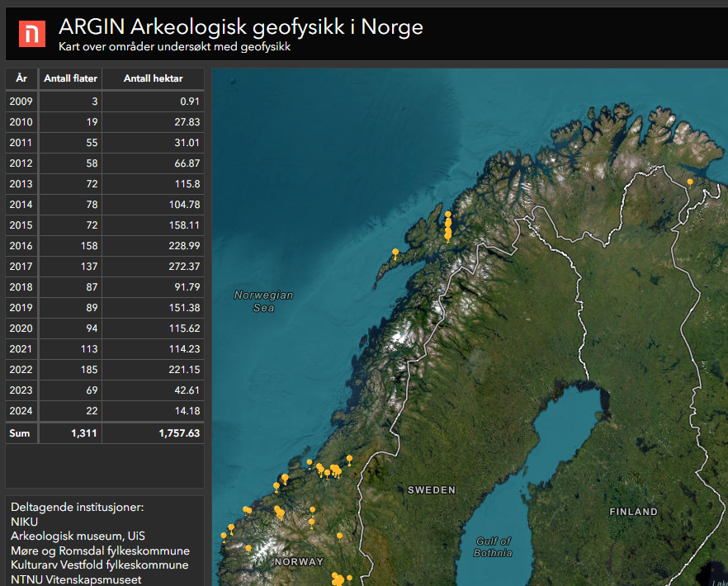728x586 pixels.
Task: Open the stacked marker cluster north of Lofoten
Action: pos(448,227)
